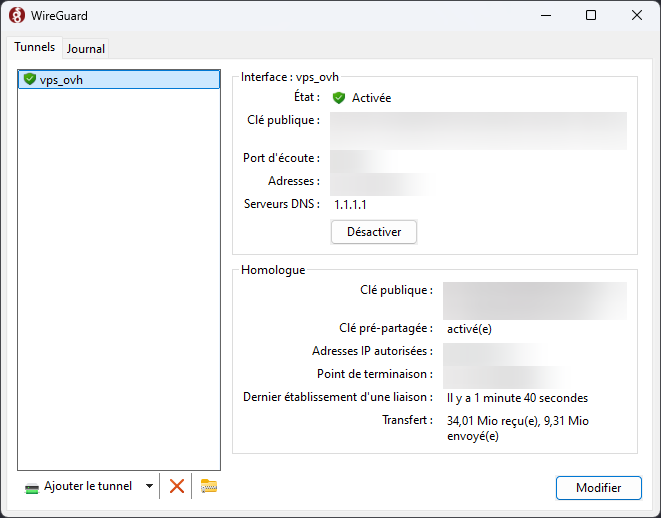This screenshot has width=661, height=518.
Task: Click the WireGuard logo in title bar
Action: pos(17,16)
